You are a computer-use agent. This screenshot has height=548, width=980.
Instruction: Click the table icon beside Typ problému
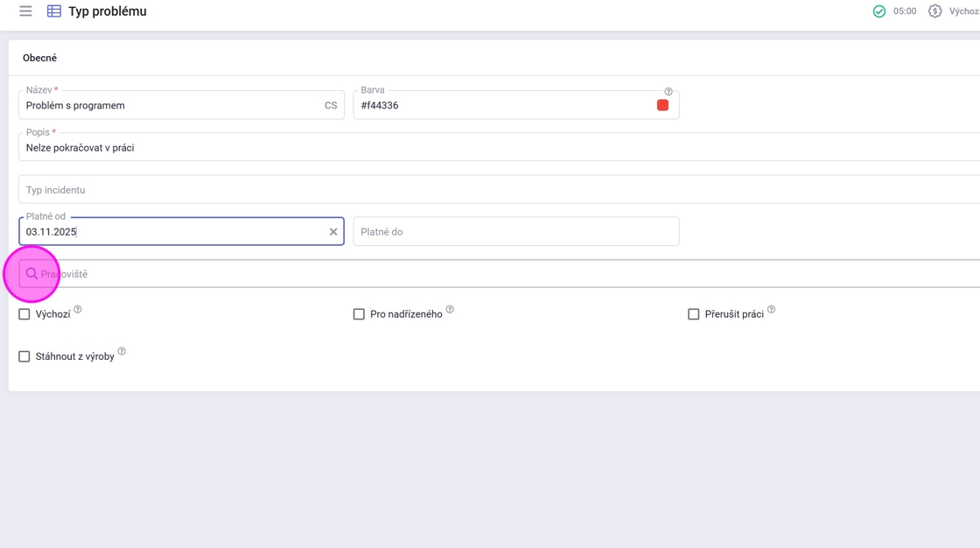[x=54, y=11]
